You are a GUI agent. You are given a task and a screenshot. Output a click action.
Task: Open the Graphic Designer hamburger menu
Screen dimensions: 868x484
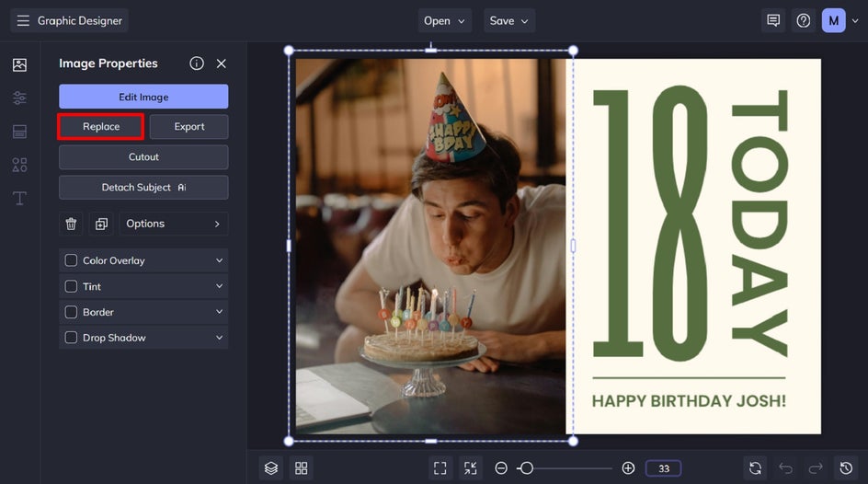(23, 20)
